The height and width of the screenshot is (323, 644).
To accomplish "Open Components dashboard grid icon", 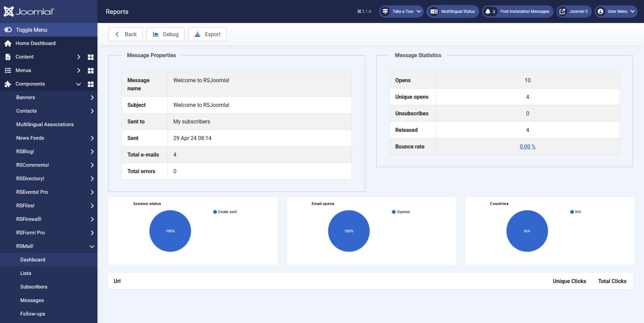I will point(91,84).
